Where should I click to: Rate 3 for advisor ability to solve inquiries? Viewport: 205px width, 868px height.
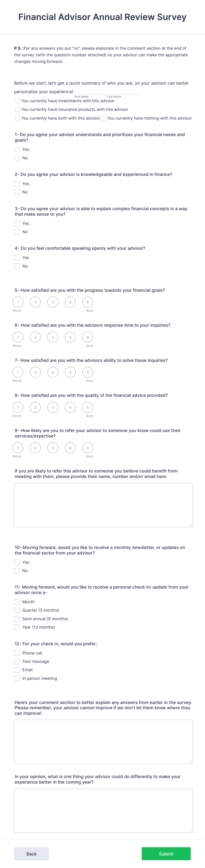click(x=53, y=372)
